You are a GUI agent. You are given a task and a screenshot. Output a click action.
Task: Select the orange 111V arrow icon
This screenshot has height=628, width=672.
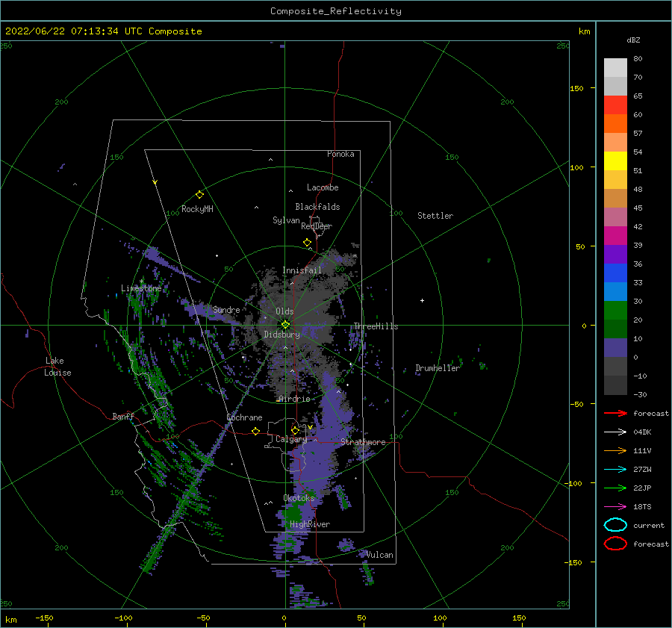coord(615,450)
